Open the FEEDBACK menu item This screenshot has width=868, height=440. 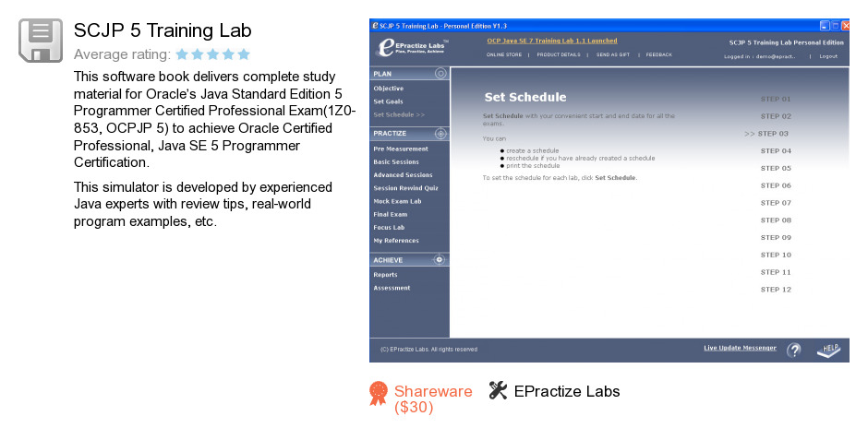pos(658,54)
